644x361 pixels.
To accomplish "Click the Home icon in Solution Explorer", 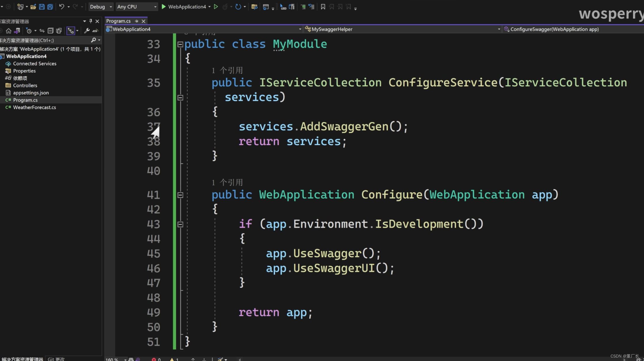I will click(x=9, y=31).
